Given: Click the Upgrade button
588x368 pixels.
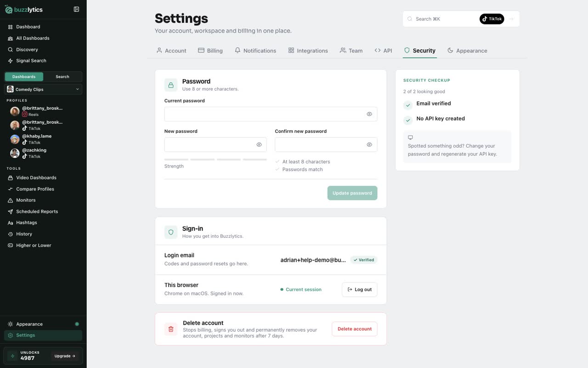Looking at the screenshot, I should [x=65, y=356].
